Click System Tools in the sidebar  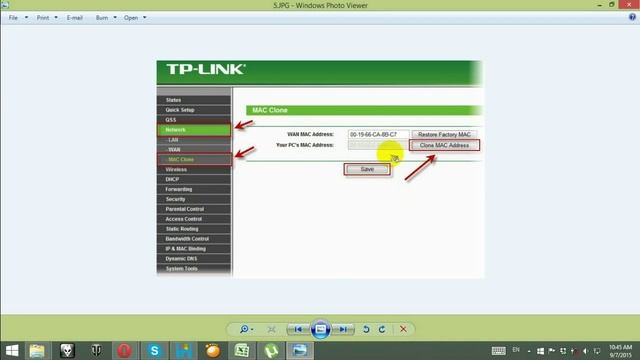click(x=194, y=269)
